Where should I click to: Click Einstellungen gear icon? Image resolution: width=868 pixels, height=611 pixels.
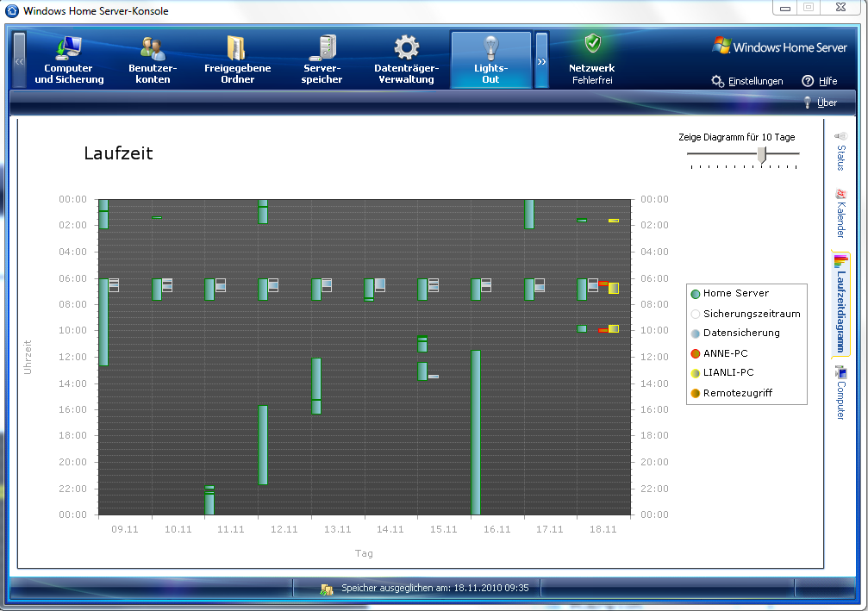pos(717,81)
